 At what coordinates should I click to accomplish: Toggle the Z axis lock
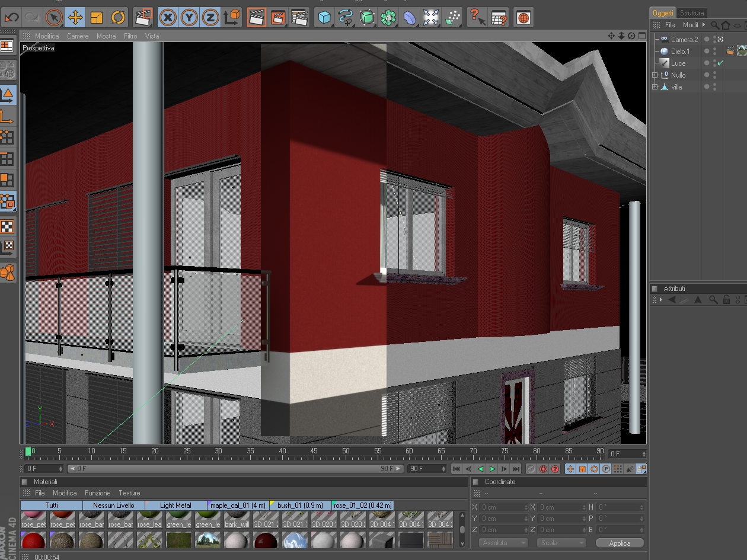coord(210,18)
